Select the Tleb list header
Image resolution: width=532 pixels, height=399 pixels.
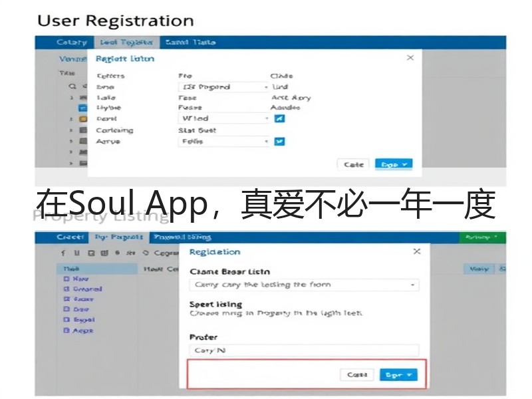click(x=97, y=269)
